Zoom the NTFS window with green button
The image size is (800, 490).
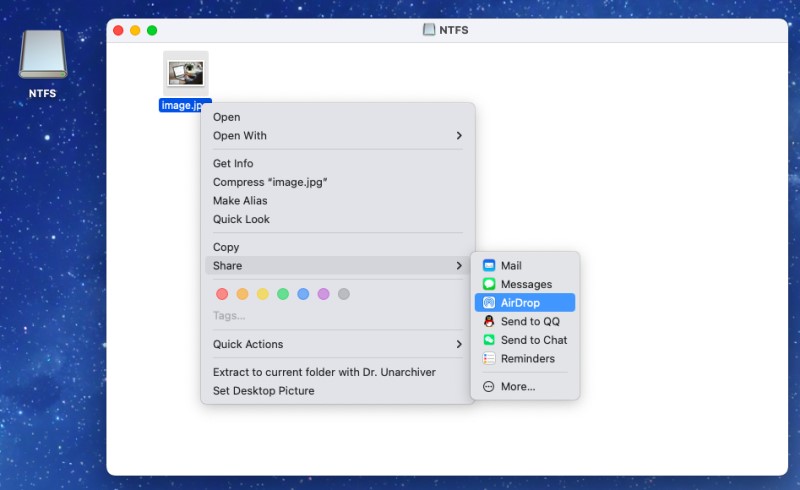[x=152, y=30]
